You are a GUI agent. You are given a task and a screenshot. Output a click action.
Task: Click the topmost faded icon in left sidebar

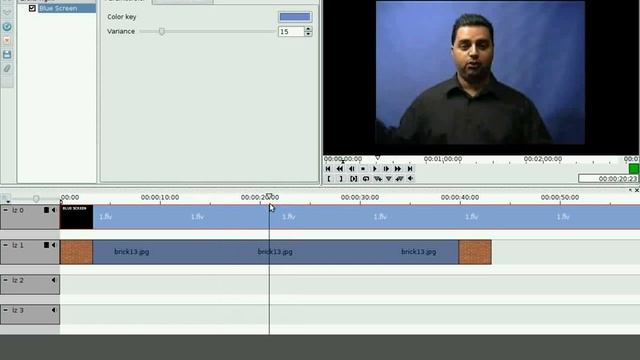point(7,13)
